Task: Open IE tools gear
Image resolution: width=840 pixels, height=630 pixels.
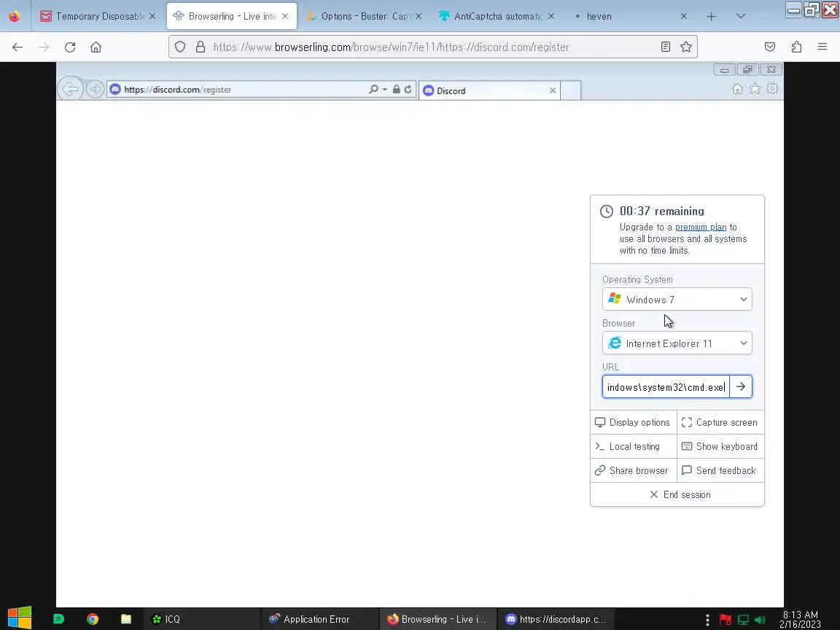Action: tap(772, 89)
